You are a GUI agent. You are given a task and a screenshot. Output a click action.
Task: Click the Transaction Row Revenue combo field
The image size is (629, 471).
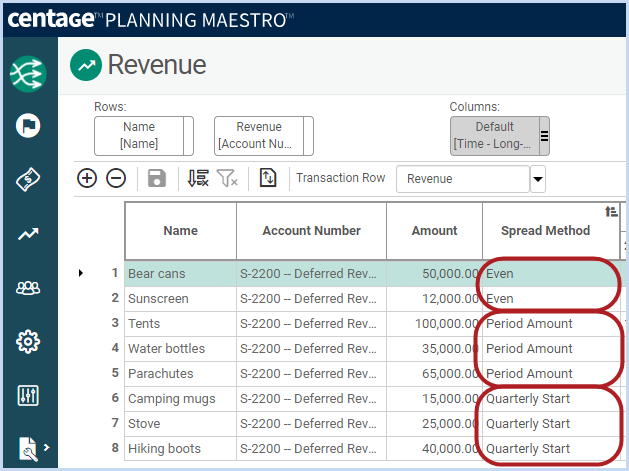[463, 179]
